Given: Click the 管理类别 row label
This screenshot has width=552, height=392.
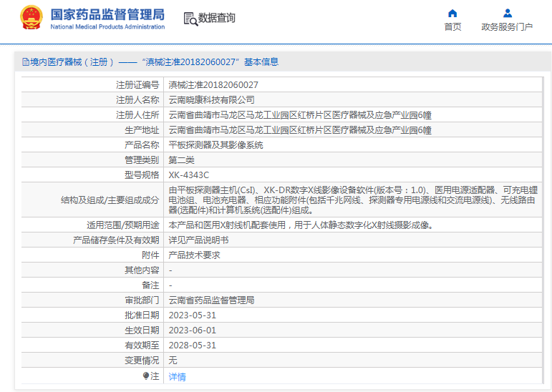Looking at the screenshot, I should click(142, 160).
